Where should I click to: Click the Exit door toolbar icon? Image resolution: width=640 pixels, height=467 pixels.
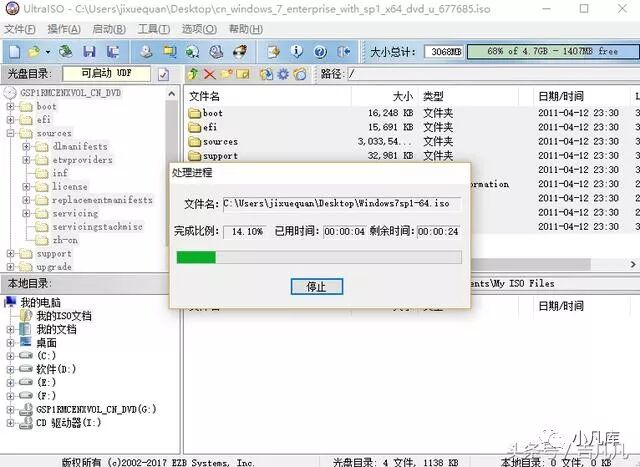[x=344, y=52]
